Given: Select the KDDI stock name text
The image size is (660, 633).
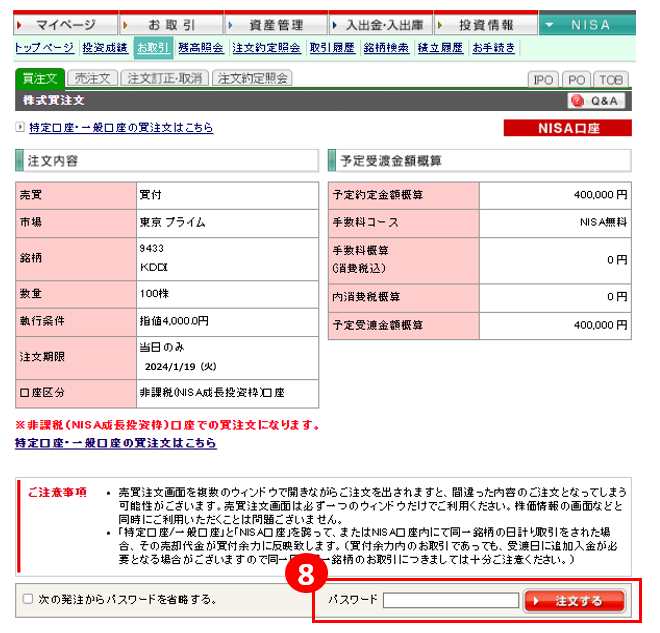Looking at the screenshot, I should point(154,267).
